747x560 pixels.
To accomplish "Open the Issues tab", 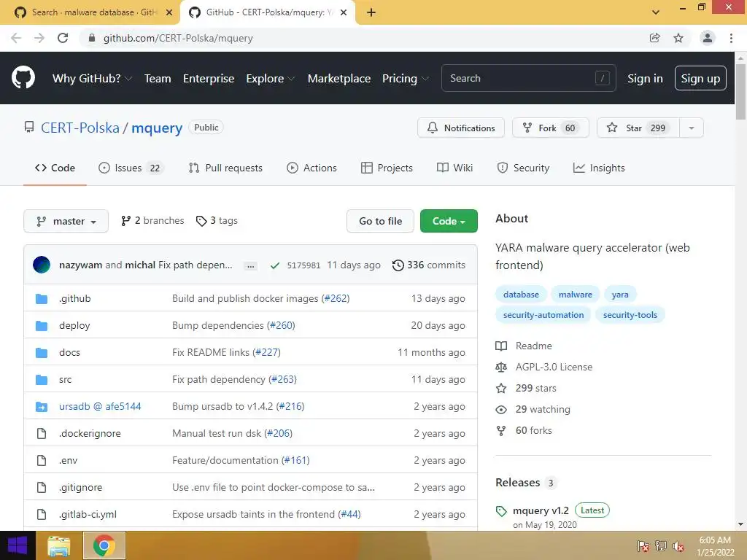I will [x=131, y=168].
